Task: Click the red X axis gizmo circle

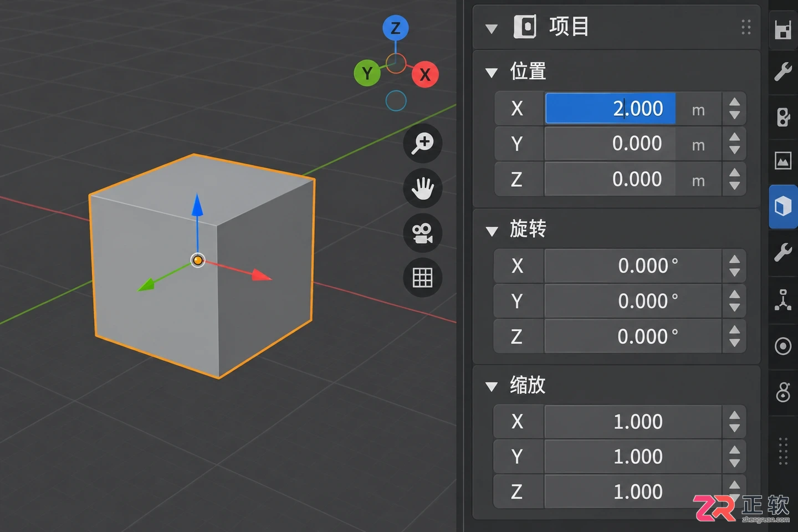Action: click(x=425, y=74)
